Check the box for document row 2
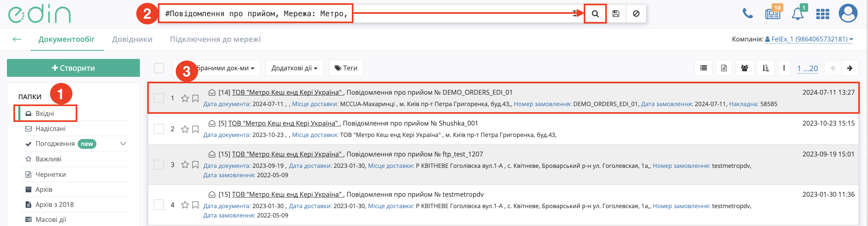The height and width of the screenshot is (226, 868). 159,129
